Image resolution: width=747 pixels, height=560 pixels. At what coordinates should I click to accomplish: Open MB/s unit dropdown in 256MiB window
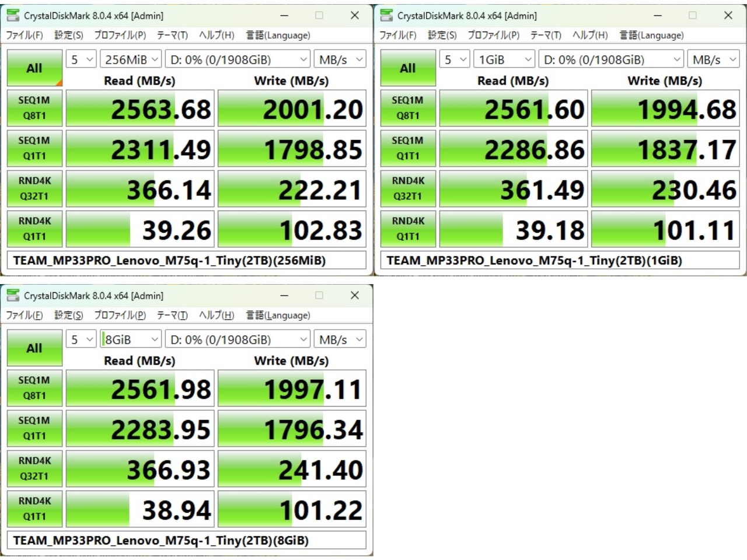coord(340,60)
